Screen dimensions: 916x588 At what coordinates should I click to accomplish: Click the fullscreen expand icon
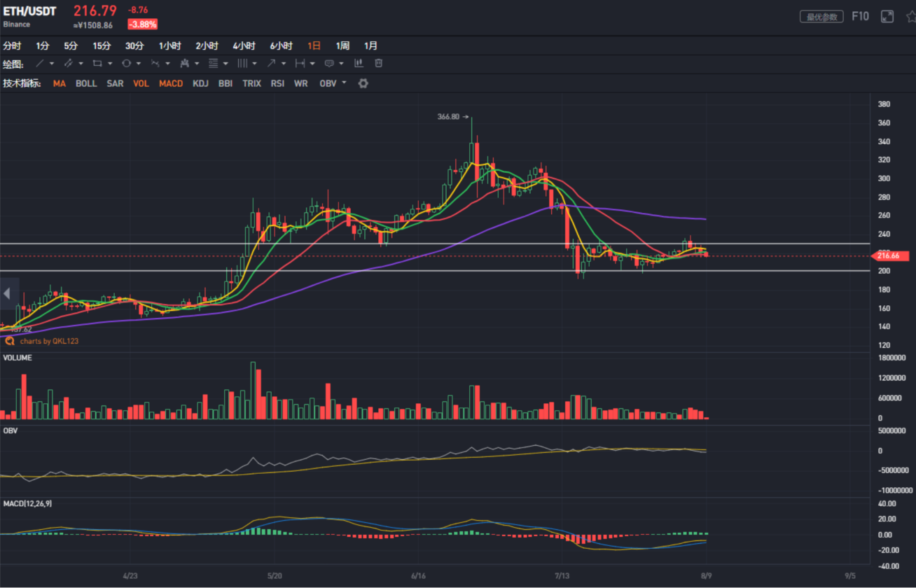pos(887,17)
